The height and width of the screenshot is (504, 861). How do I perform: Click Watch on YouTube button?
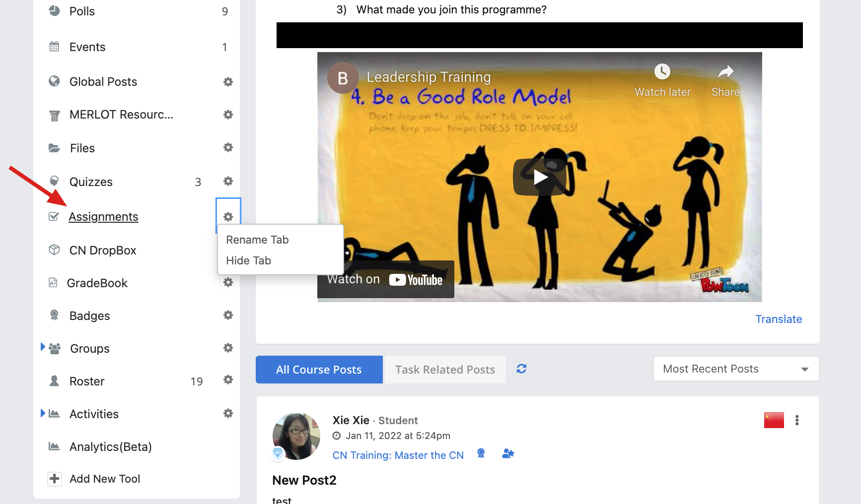coord(386,279)
